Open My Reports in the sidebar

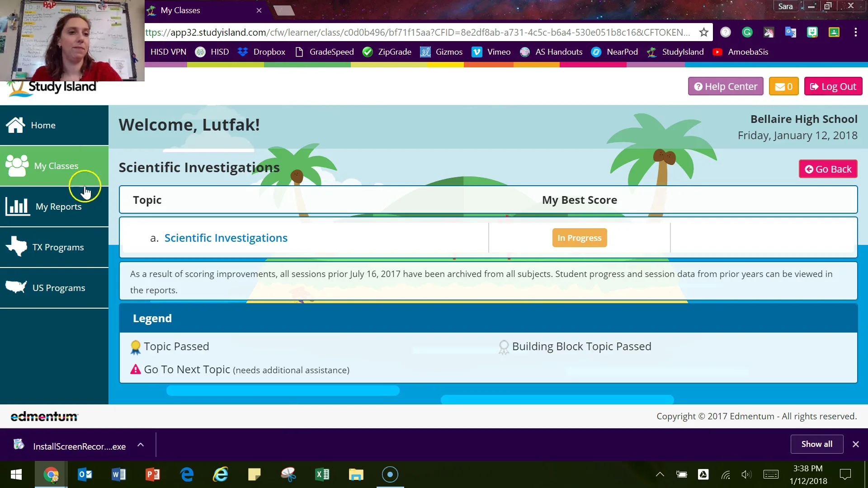54,206
